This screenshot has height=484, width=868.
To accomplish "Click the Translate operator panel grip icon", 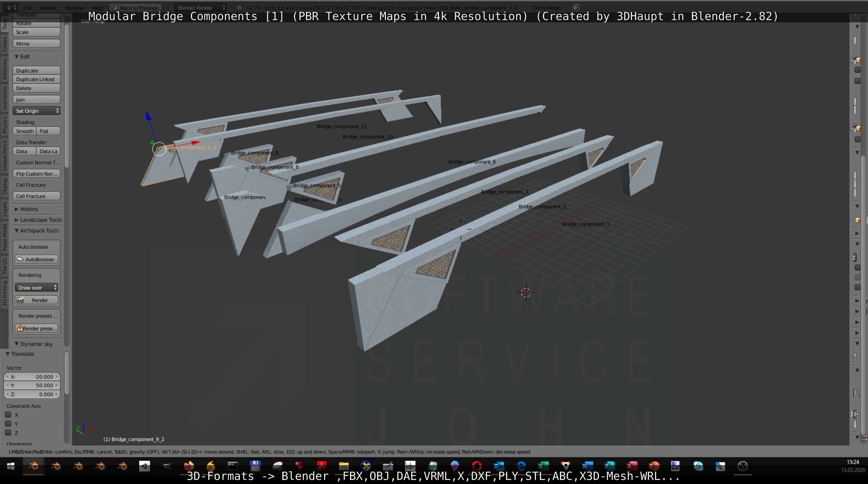I will click(x=57, y=354).
